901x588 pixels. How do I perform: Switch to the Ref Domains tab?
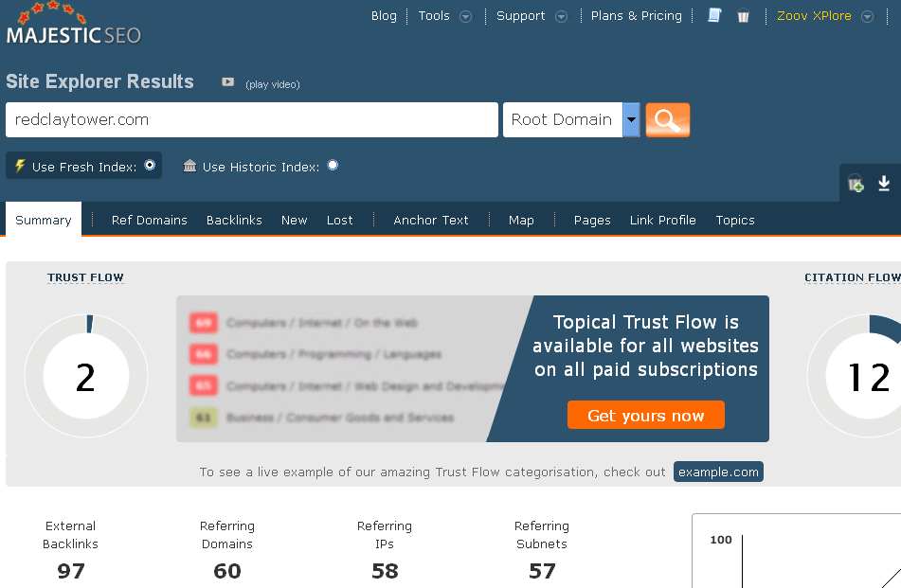(x=150, y=221)
